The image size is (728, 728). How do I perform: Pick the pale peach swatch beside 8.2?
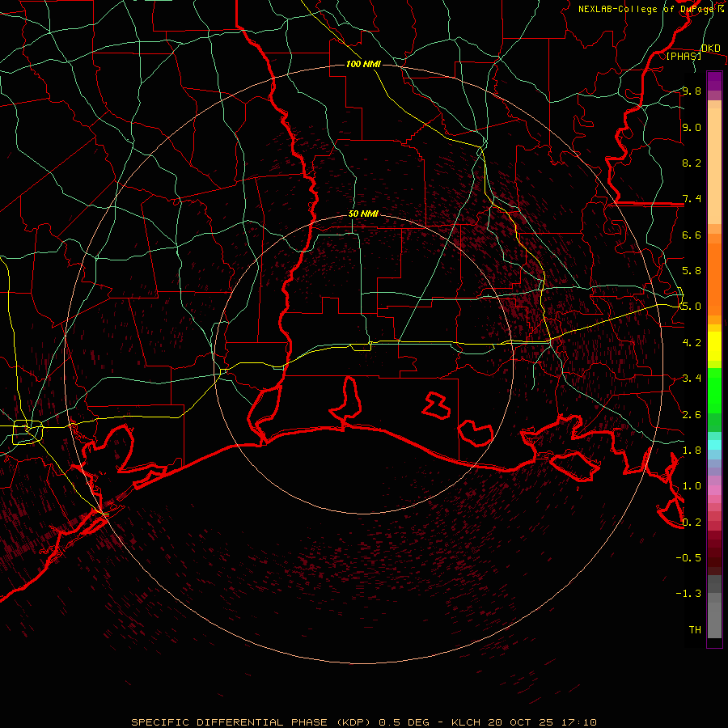pyautogui.click(x=714, y=166)
